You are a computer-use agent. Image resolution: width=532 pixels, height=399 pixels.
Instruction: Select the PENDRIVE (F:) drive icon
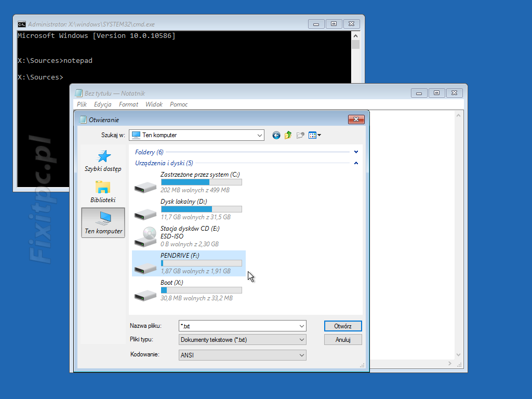tap(145, 268)
